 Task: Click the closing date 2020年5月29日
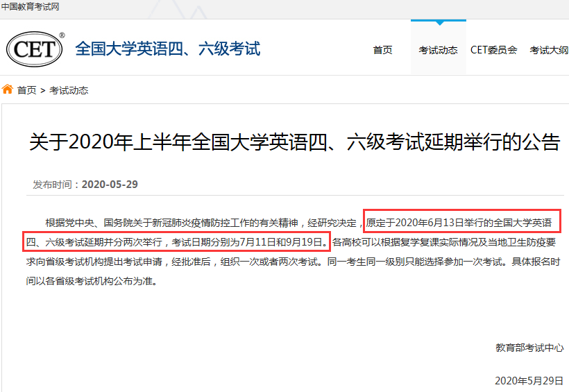point(529,380)
